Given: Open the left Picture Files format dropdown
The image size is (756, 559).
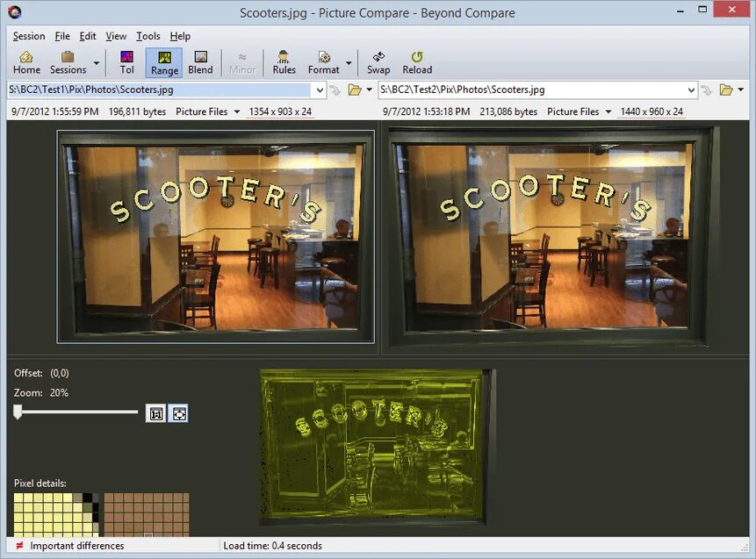Looking at the screenshot, I should click(207, 111).
